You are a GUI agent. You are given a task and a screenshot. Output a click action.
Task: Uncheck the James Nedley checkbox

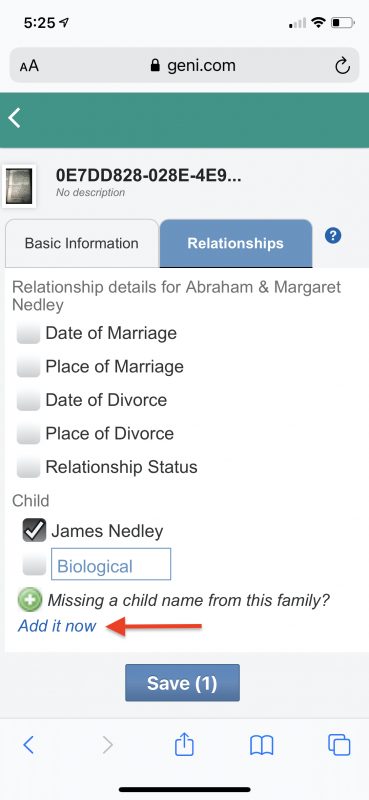(34, 531)
